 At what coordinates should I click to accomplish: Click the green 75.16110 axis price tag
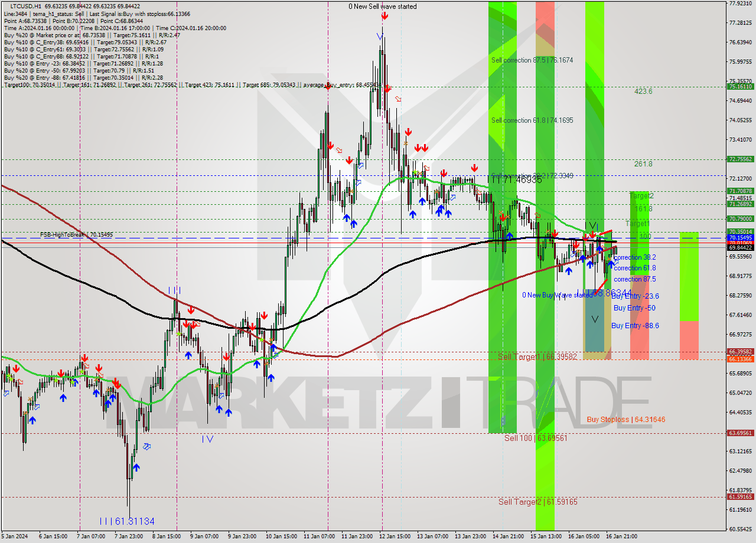[x=741, y=86]
